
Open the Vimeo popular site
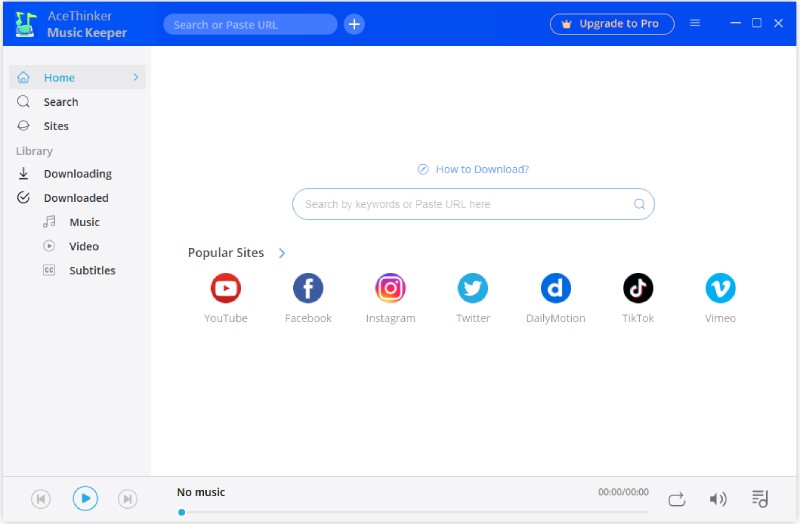click(720, 288)
